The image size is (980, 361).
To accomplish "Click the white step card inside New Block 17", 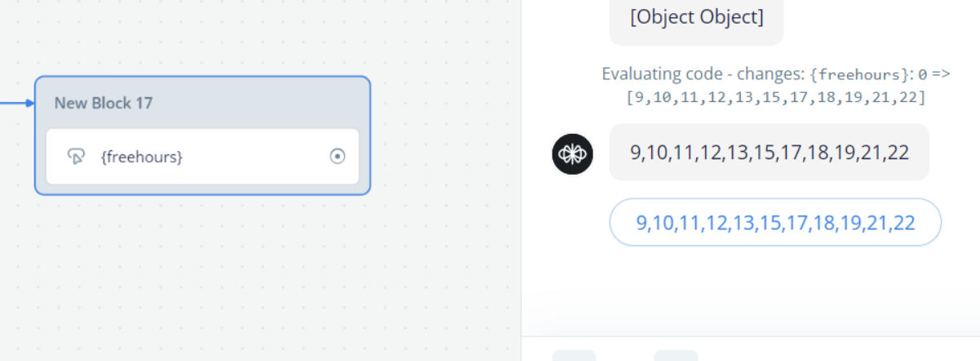I will (202, 156).
